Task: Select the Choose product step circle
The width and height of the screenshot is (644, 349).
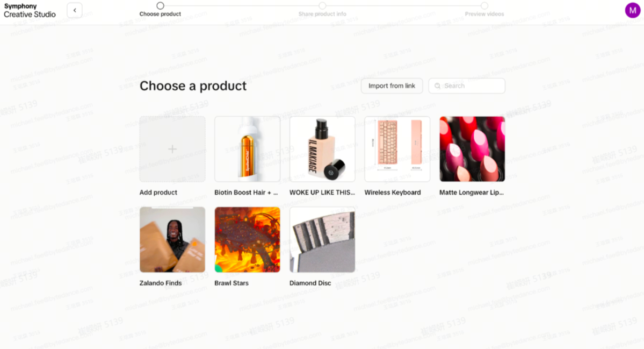Action: click(x=160, y=6)
